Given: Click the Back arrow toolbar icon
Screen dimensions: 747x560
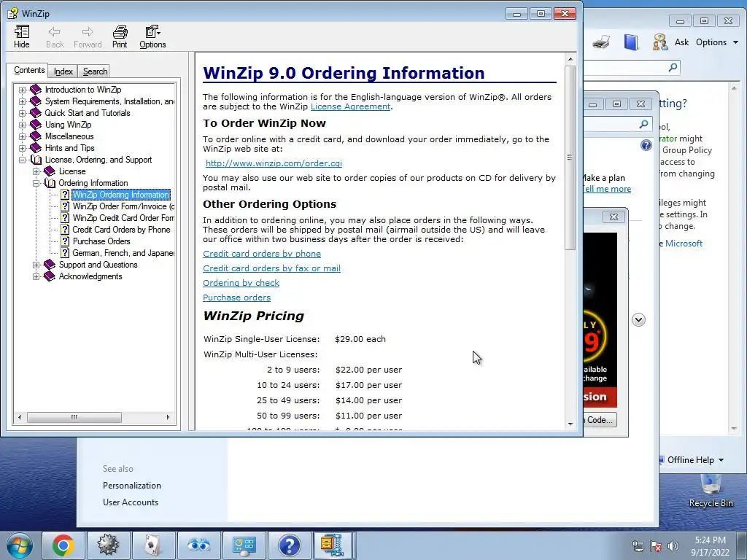Looking at the screenshot, I should click(x=55, y=36).
